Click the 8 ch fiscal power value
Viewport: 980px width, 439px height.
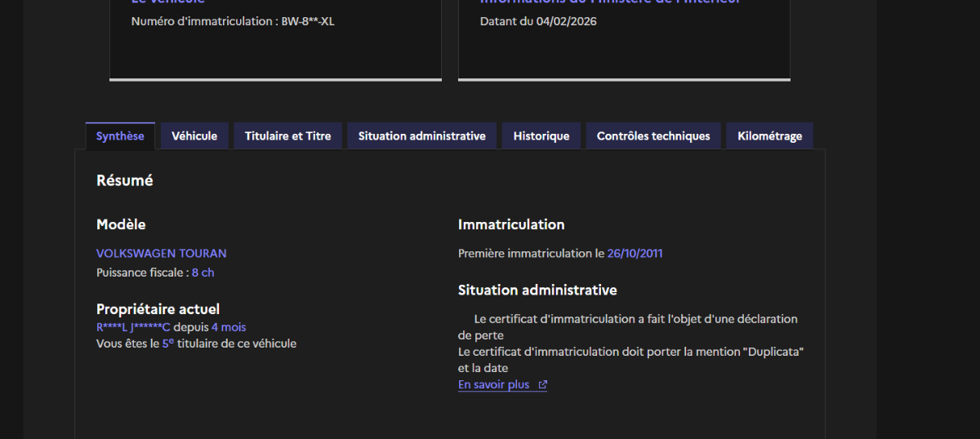point(203,273)
